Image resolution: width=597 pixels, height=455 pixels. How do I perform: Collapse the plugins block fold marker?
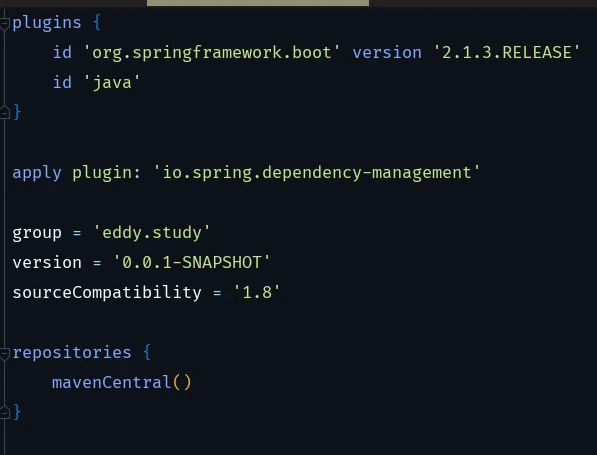5,25
